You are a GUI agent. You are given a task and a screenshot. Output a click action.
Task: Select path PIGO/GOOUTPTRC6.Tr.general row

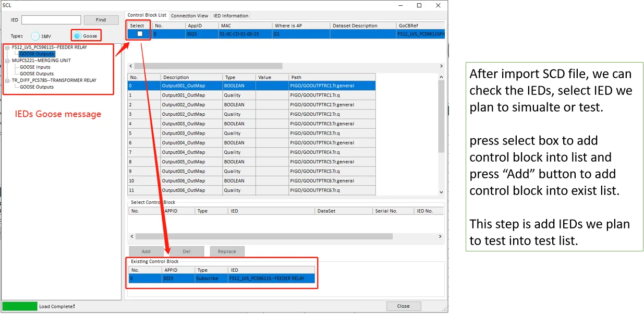click(251, 181)
